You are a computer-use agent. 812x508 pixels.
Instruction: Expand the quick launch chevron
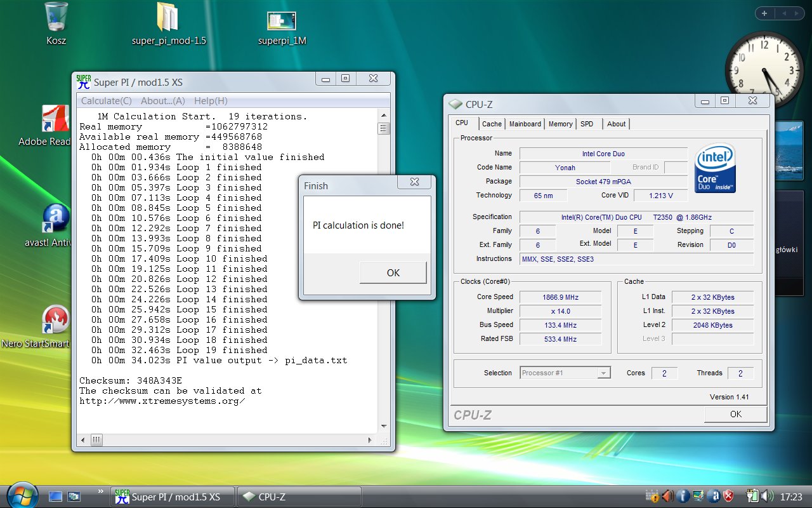100,491
